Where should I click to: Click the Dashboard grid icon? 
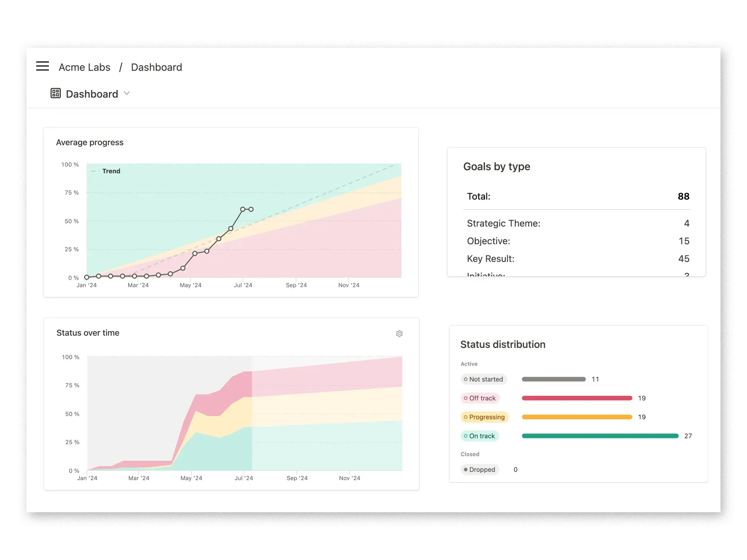(56, 93)
